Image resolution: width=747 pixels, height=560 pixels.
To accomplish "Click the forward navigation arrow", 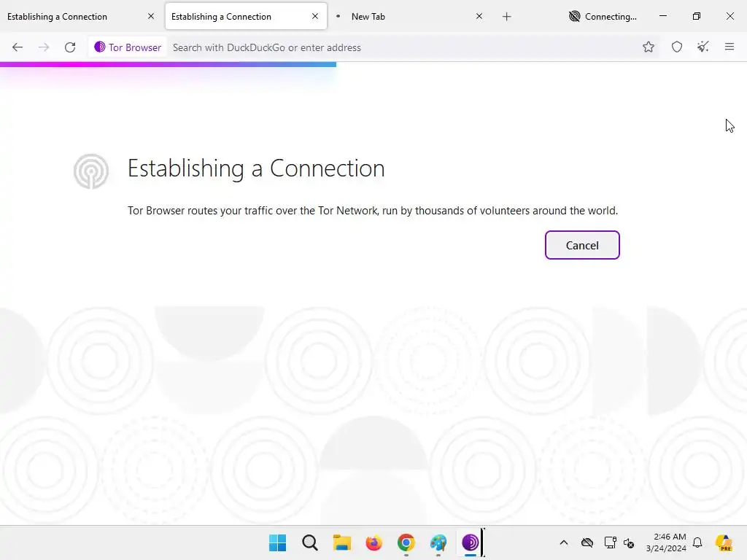I will [44, 47].
